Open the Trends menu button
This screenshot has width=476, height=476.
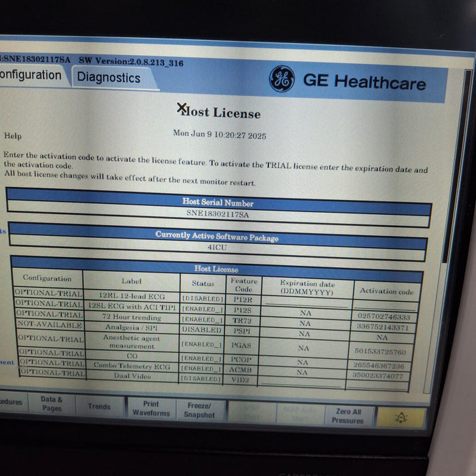[99, 407]
